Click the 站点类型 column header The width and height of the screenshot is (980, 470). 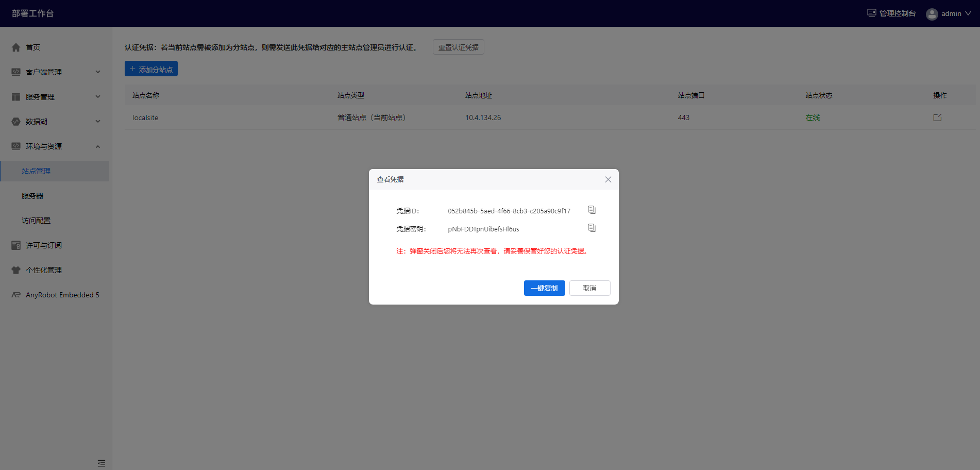click(x=351, y=95)
